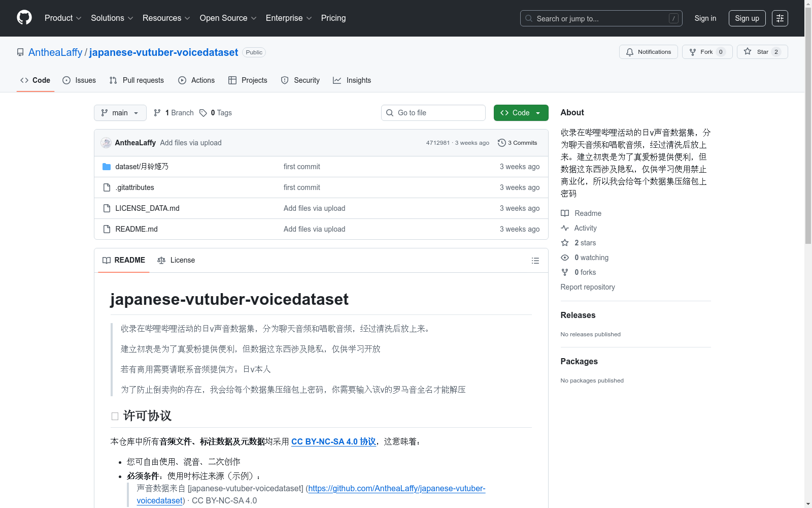Open 'Add files via upload' for README.md

pyautogui.click(x=315, y=229)
